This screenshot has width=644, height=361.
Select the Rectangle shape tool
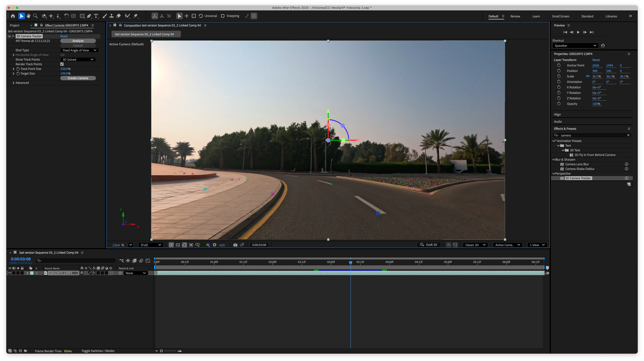pyautogui.click(x=82, y=16)
